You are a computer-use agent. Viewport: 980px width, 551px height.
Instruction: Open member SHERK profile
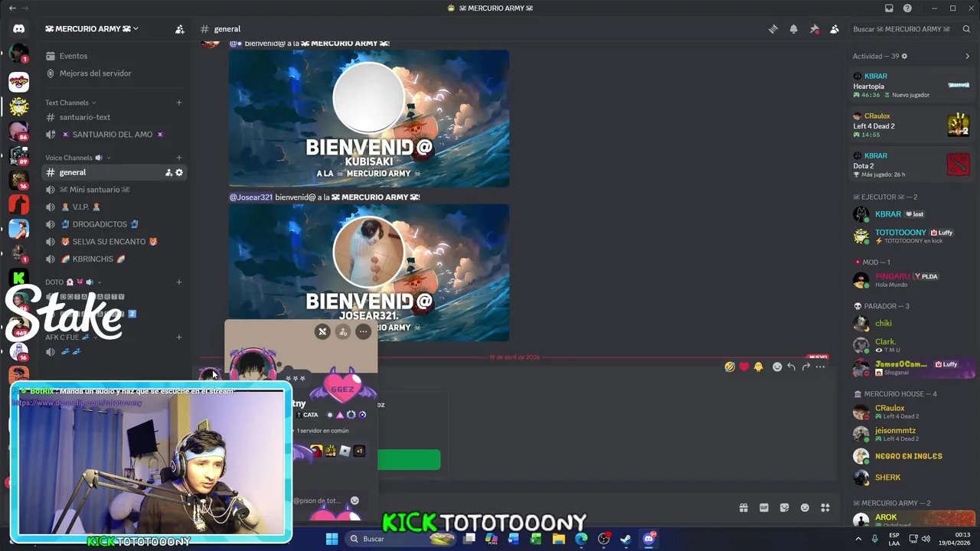pyautogui.click(x=911, y=478)
